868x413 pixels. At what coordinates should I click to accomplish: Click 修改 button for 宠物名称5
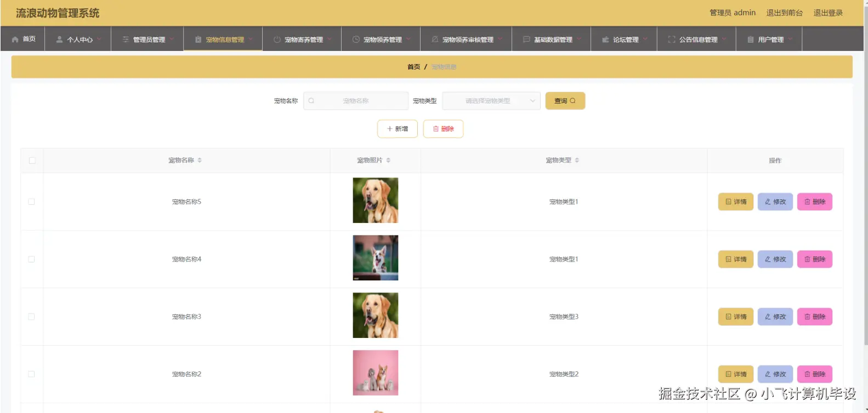click(x=775, y=202)
